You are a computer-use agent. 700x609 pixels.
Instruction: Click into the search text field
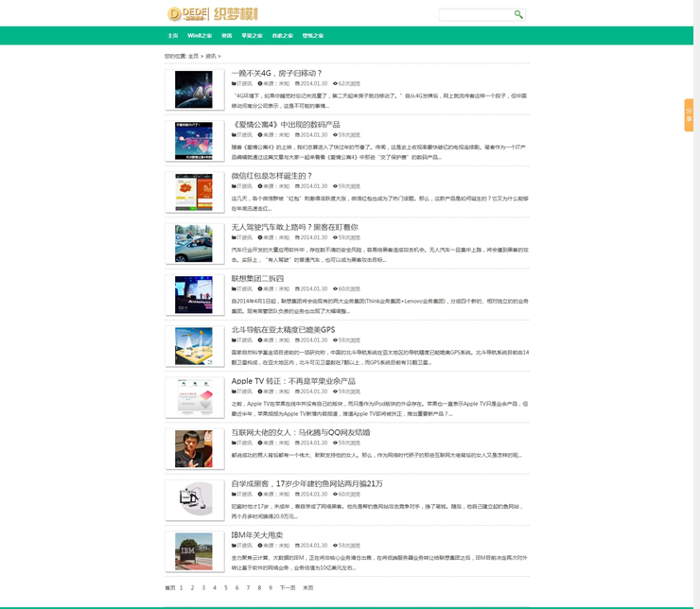[475, 14]
